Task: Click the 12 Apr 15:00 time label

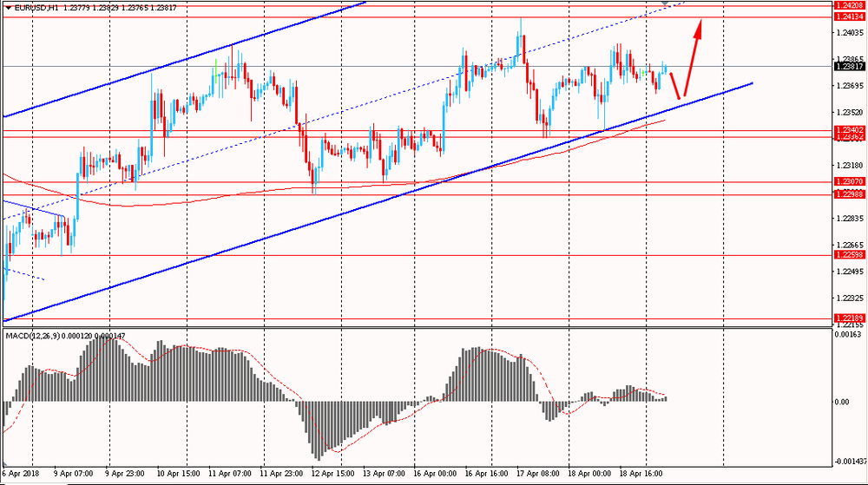Action: pos(332,474)
